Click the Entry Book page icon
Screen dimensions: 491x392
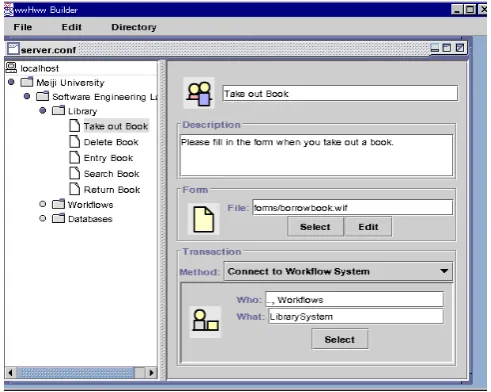click(75, 157)
